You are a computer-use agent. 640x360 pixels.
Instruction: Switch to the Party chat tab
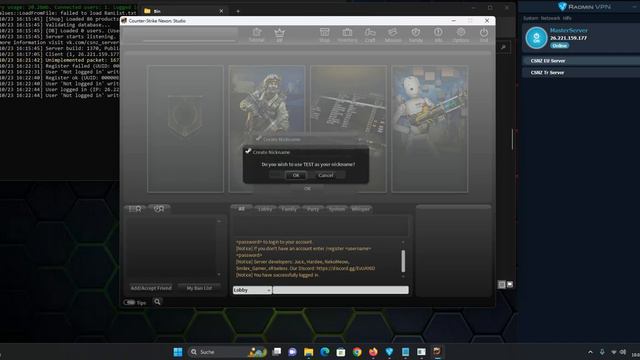[313, 209]
